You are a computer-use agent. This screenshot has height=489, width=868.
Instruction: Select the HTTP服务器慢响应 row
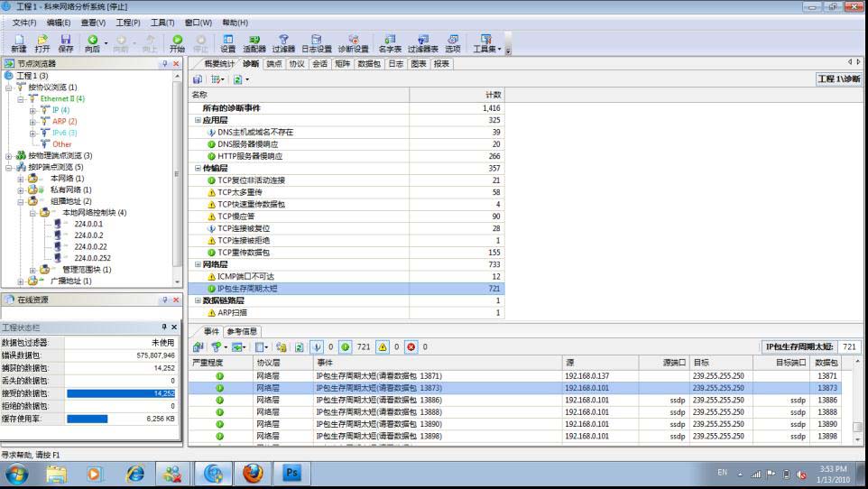point(346,156)
